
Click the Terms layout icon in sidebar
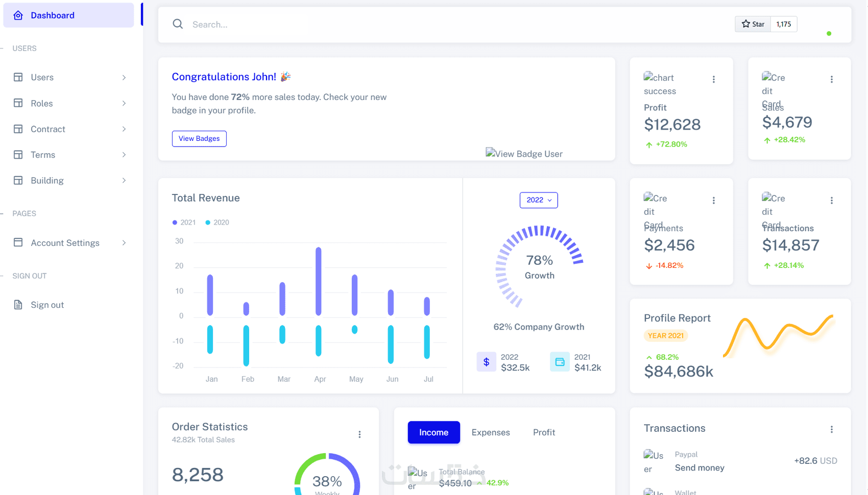[18, 155]
